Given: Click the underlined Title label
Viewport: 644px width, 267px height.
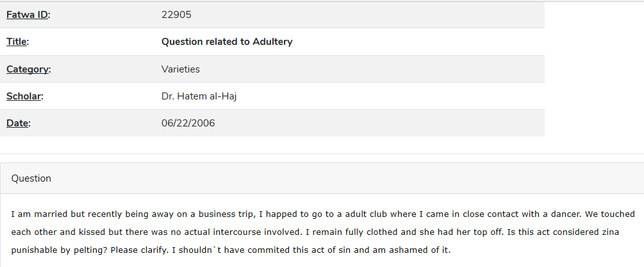Looking at the screenshot, I should [x=17, y=42].
